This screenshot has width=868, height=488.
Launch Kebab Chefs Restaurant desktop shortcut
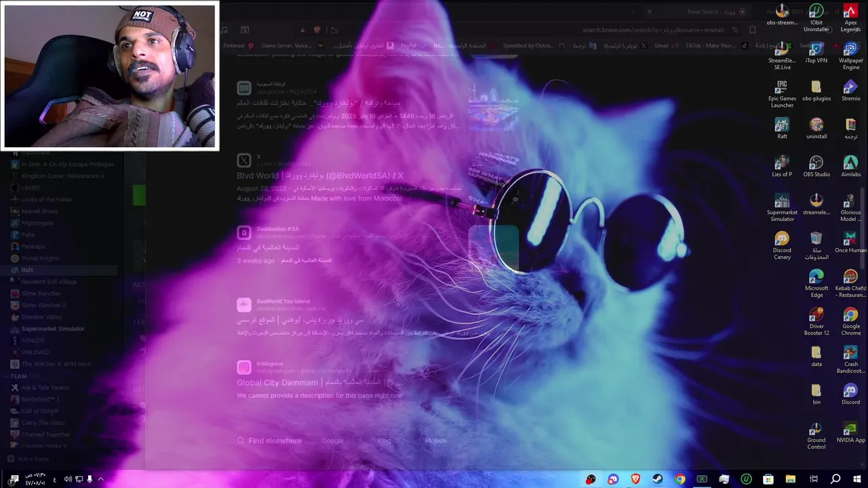(850, 284)
